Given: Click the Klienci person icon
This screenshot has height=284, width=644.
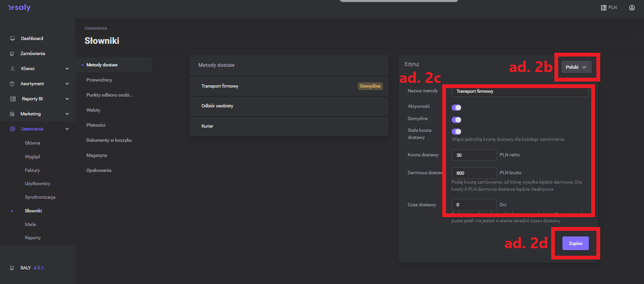Looking at the screenshot, I should pyautogui.click(x=12, y=69).
